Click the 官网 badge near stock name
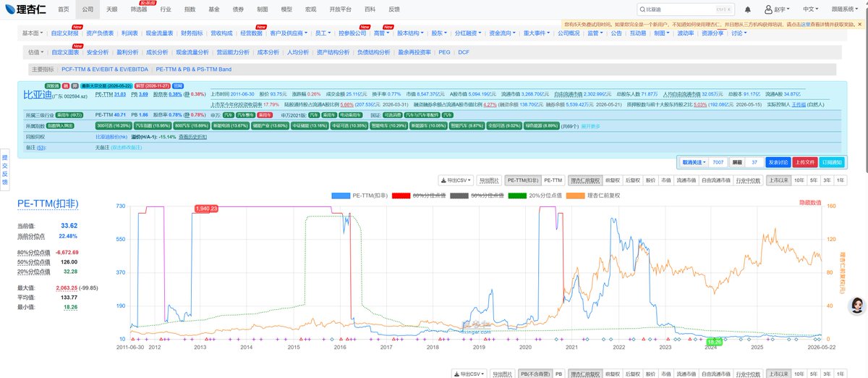868x378 pixels. coord(179,85)
